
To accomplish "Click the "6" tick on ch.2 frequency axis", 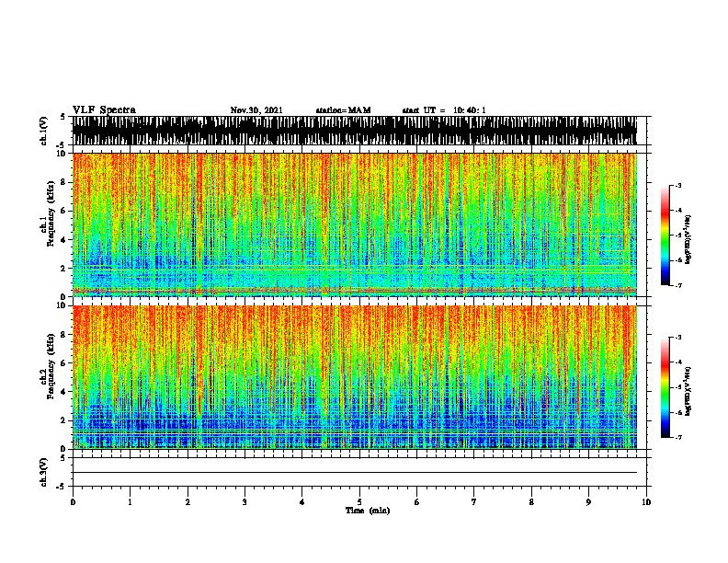I will click(64, 363).
